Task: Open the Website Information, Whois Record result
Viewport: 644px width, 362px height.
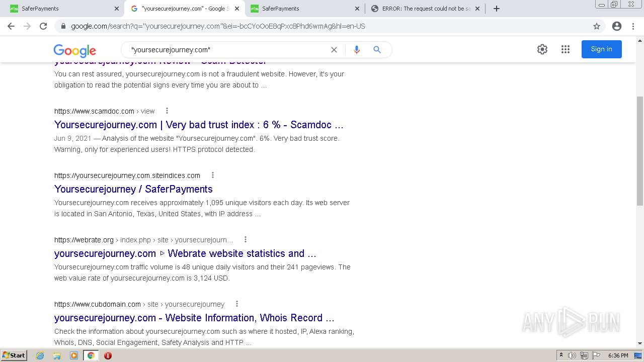Action: pos(194,318)
